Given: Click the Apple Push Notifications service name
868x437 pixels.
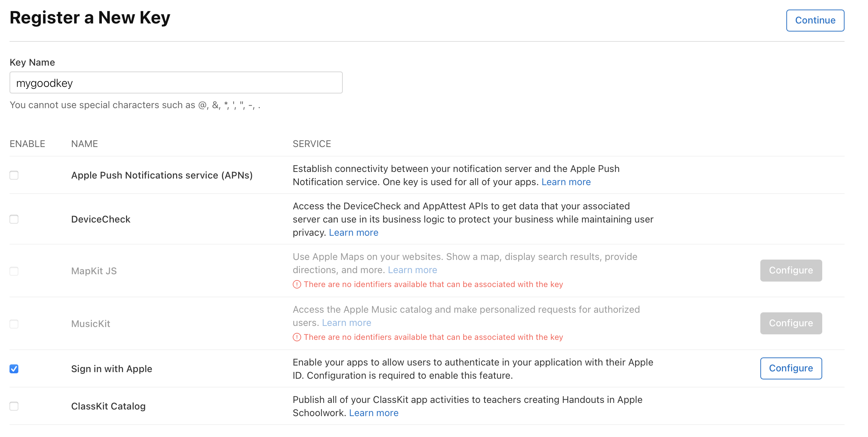Looking at the screenshot, I should pyautogui.click(x=162, y=175).
